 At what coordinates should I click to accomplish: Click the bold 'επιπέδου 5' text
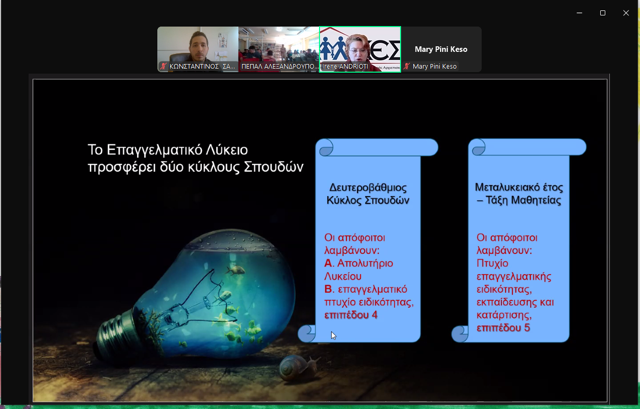click(x=504, y=327)
